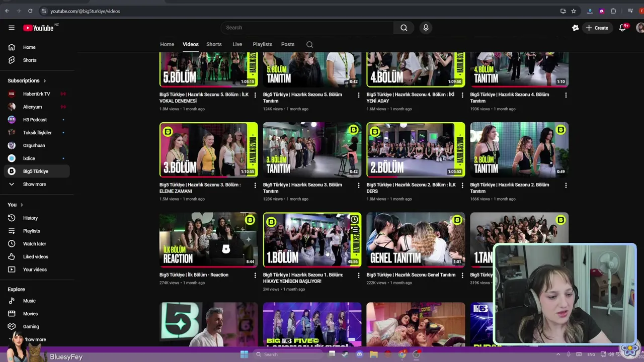Bookmark this page with the star icon

tap(574, 11)
